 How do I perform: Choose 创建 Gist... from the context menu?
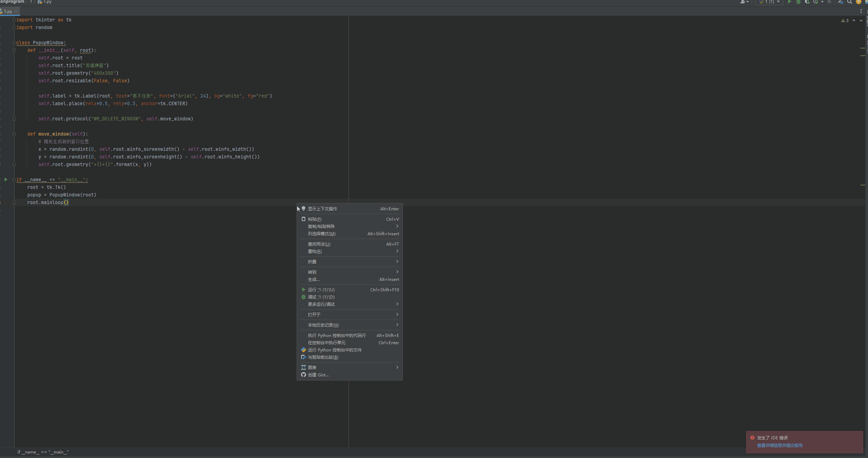[x=350, y=375]
